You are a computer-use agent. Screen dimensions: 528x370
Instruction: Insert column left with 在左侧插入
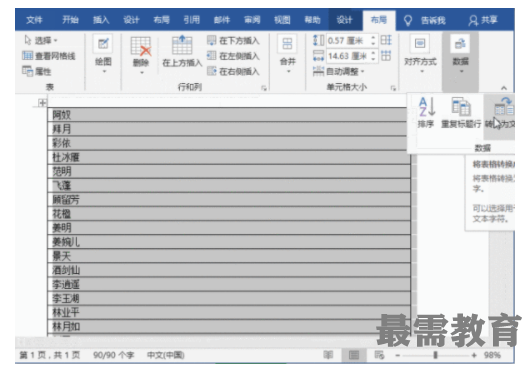233,56
